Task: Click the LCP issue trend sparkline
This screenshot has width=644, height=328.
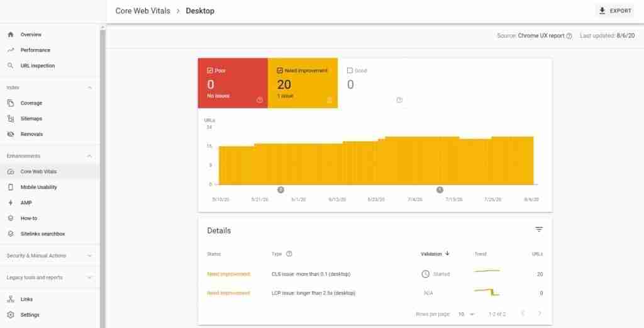Action: click(x=487, y=292)
